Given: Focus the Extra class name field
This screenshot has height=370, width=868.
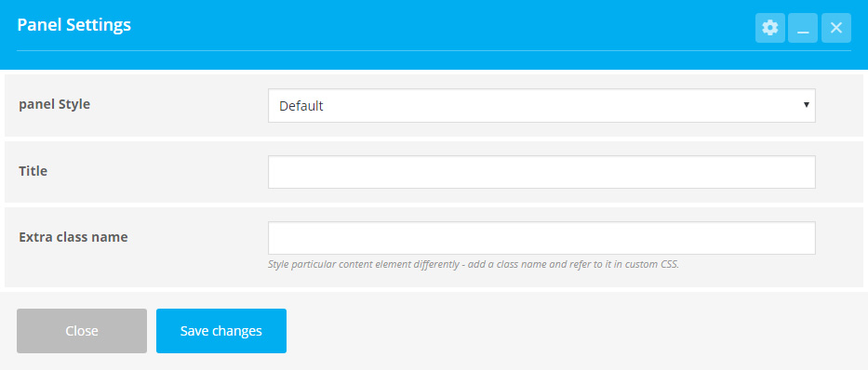Looking at the screenshot, I should [541, 238].
